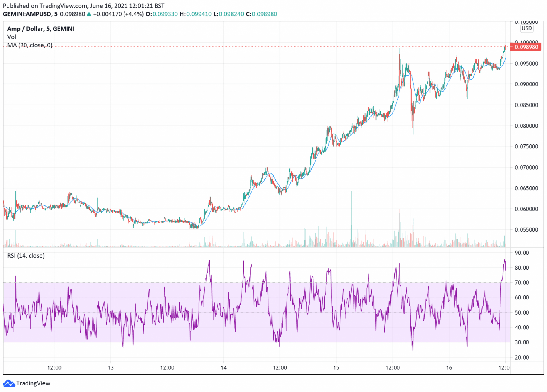Click the RSI 70.00 axis label
This screenshot has width=547, height=392.
coord(522,283)
